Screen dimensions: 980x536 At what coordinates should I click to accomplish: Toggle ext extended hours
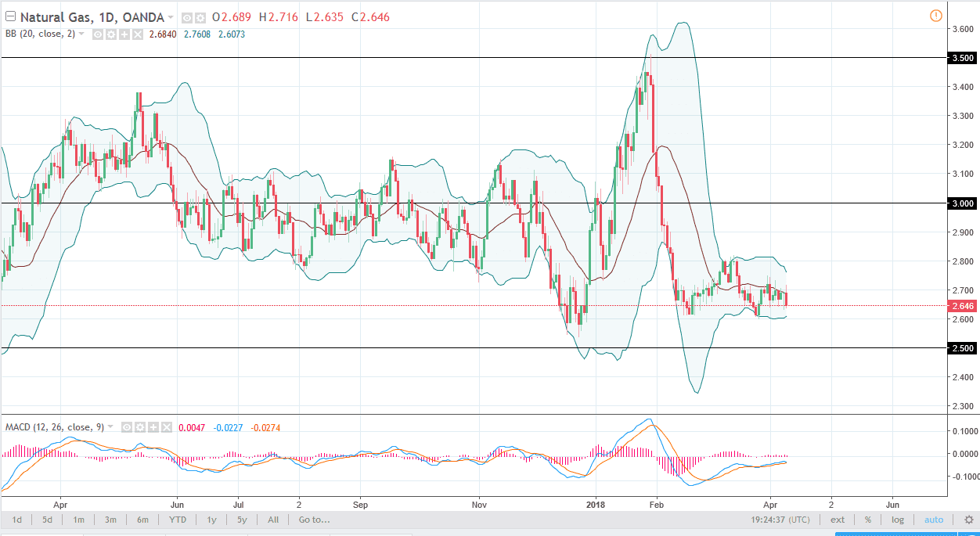tap(838, 520)
